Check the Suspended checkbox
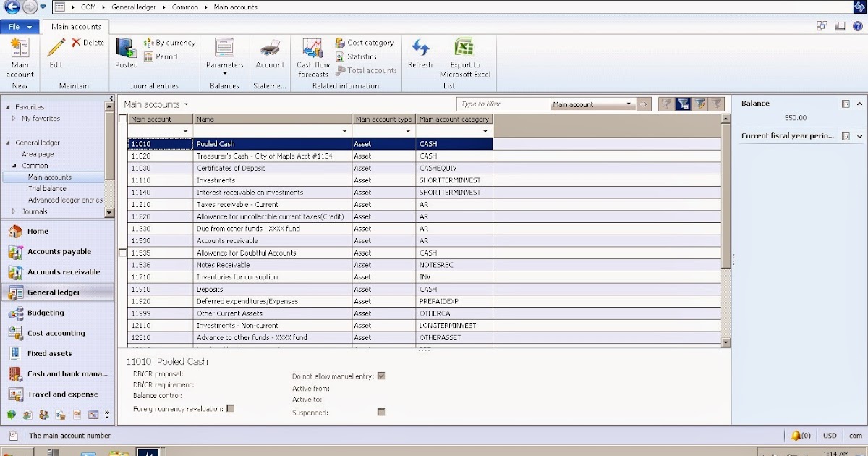 pyautogui.click(x=381, y=412)
